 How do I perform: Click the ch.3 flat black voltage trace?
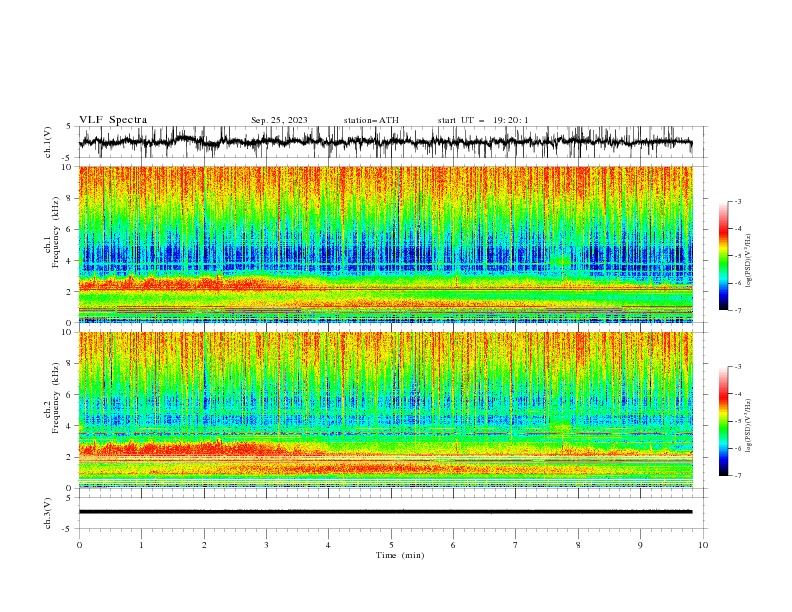pyautogui.click(x=385, y=512)
